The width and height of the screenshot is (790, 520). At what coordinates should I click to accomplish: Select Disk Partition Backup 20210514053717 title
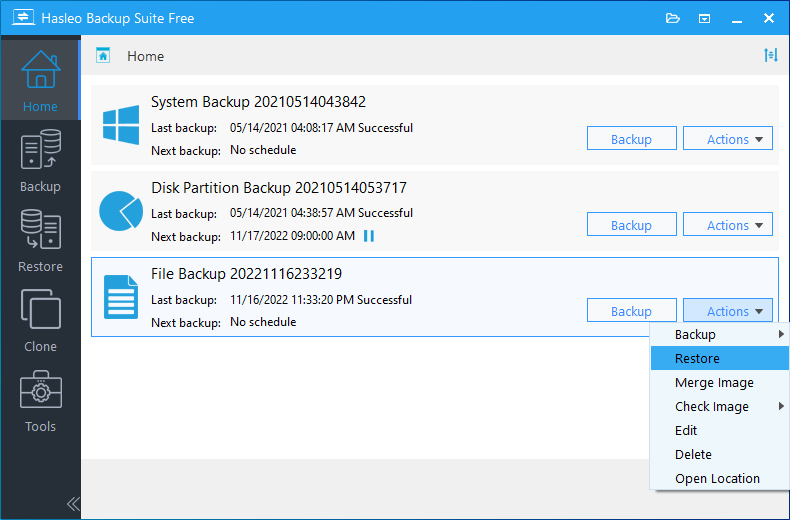point(279,188)
